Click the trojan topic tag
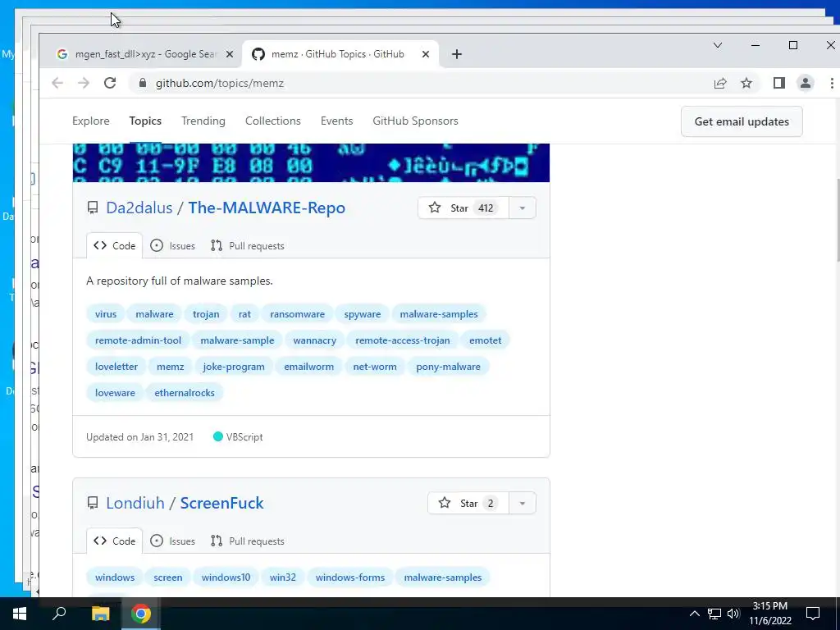The image size is (840, 630). click(x=206, y=314)
